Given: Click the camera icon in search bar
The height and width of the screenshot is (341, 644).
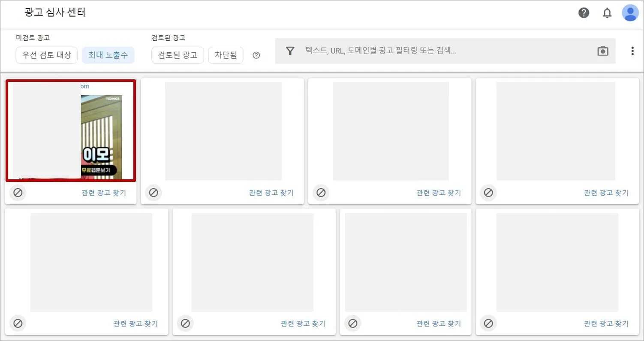Looking at the screenshot, I should point(603,51).
